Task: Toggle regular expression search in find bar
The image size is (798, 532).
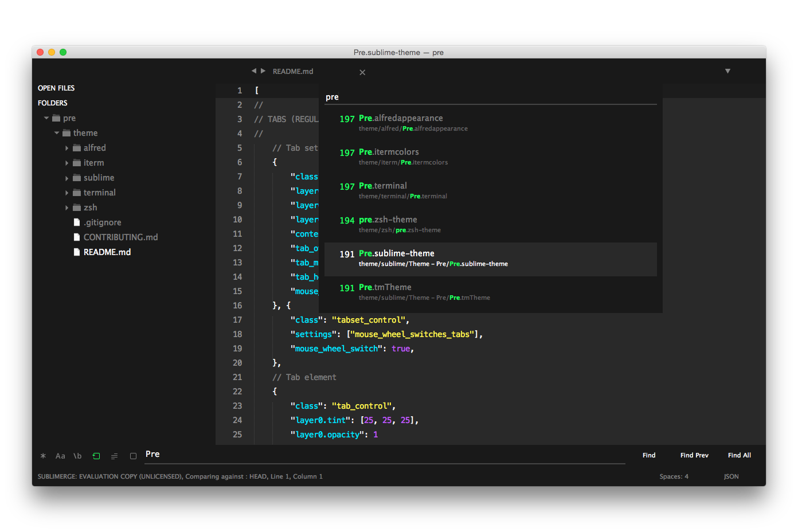Action: (43, 456)
